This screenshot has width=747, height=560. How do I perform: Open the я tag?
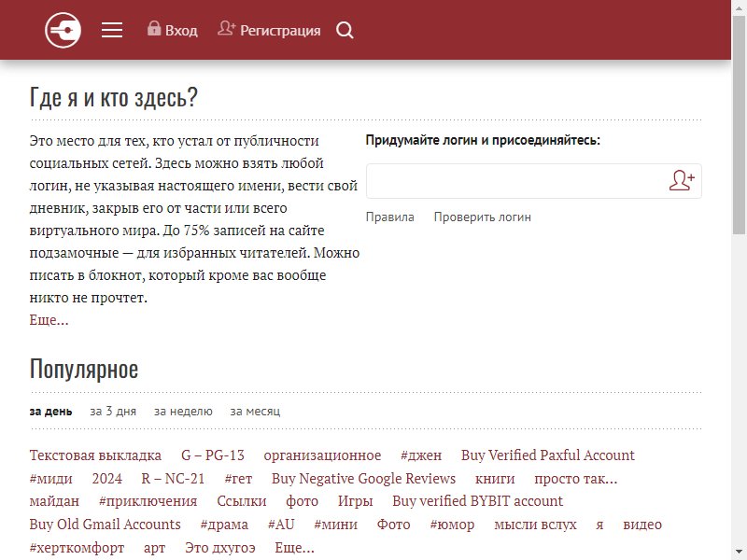click(599, 525)
